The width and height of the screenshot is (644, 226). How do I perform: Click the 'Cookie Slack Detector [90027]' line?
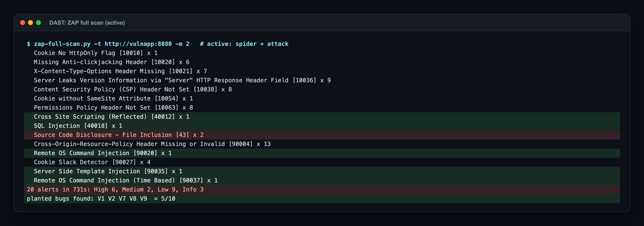coord(92,162)
